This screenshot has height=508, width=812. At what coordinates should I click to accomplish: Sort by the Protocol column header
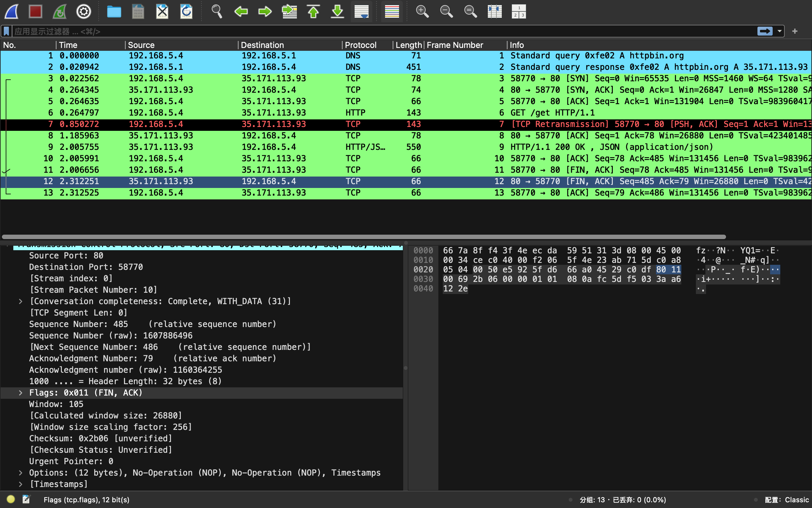[367, 45]
